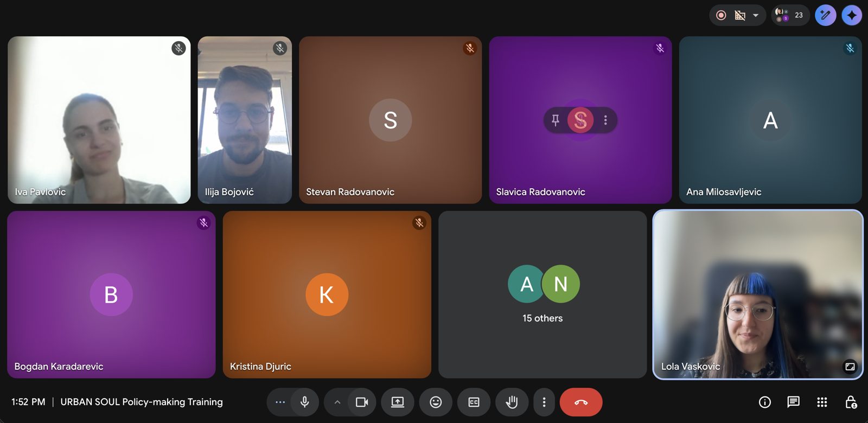Expand the recording status dropdown arrow
Image resolution: width=868 pixels, height=423 pixels.
tap(756, 15)
